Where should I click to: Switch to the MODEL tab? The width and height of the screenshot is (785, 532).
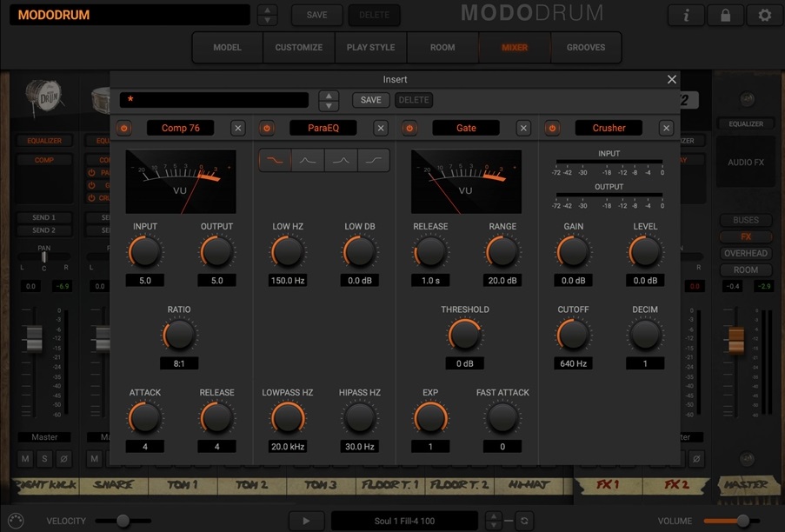click(227, 48)
